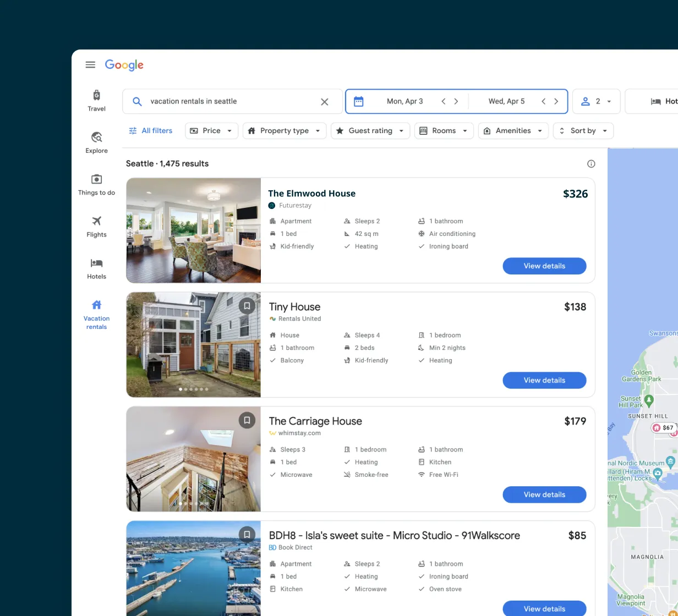Open The Elmwood House photo

coord(194,230)
